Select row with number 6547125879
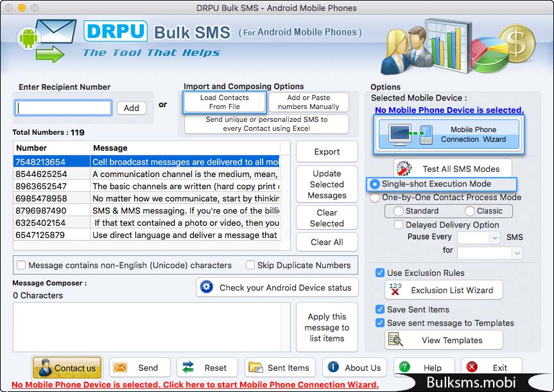Image resolution: width=554 pixels, height=392 pixels. (146, 235)
